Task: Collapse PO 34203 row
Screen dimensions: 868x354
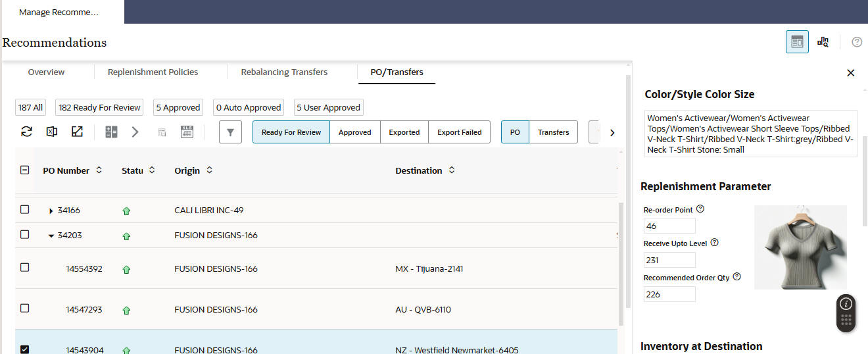Action: 51,236
